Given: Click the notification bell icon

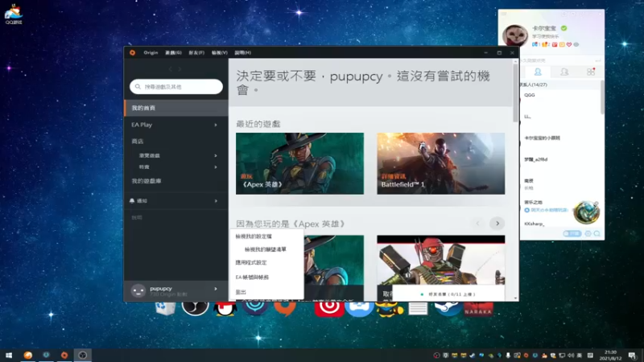Looking at the screenshot, I should point(132,200).
